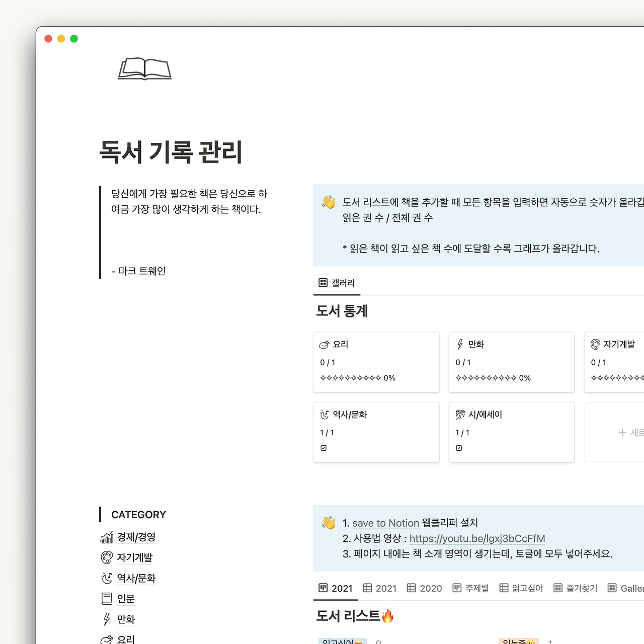Open the 2020 tab
The width and height of the screenshot is (644, 644).
(x=424, y=588)
